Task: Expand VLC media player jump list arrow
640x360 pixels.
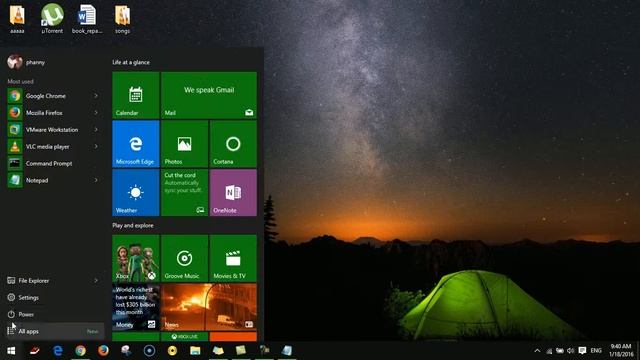Action: point(96,147)
